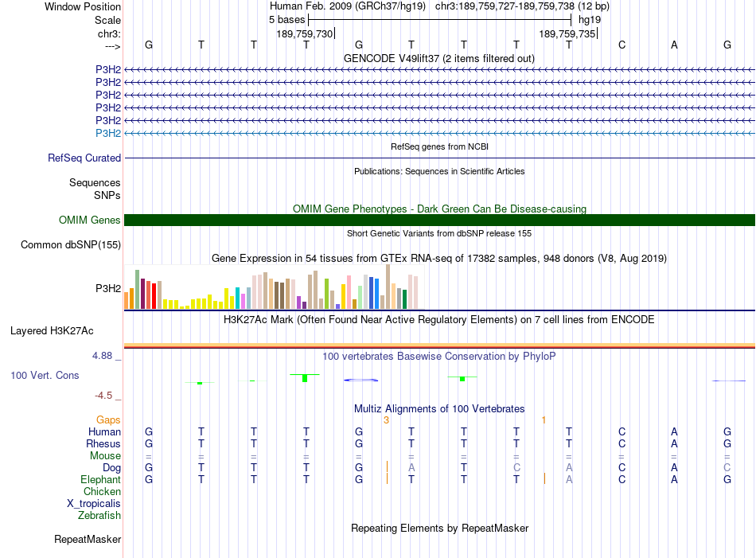This screenshot has height=558, width=756.
Task: Click the dark green OMIM Genes bar
Action: [439, 220]
